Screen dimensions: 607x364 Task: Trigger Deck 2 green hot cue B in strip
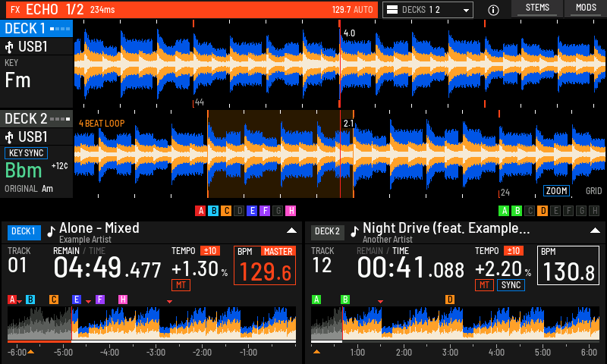(x=517, y=211)
